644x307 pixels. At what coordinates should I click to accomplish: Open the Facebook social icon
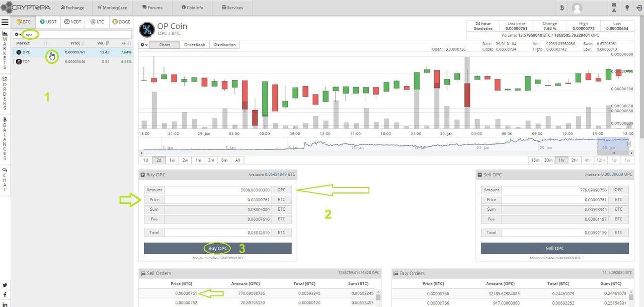(x=5, y=294)
